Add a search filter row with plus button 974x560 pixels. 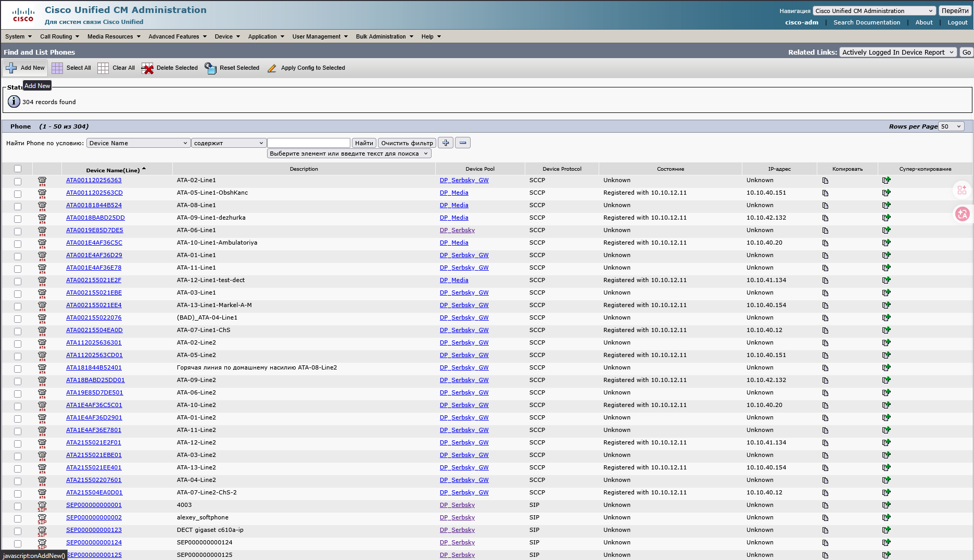[x=446, y=143]
